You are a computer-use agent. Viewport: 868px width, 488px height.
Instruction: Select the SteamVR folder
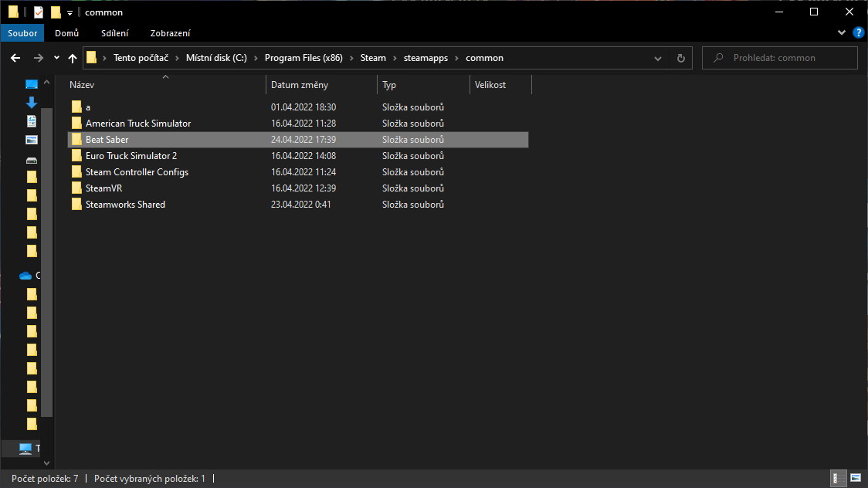(x=298, y=188)
